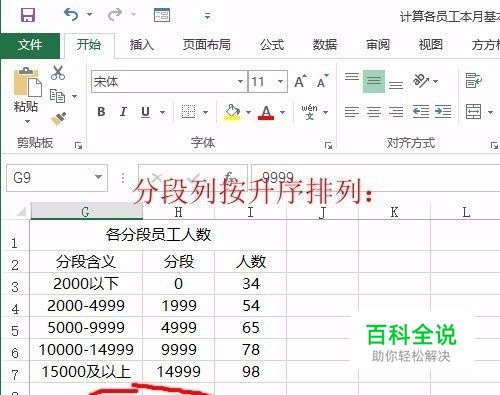500x395 pixels.
Task: Click the Redo arrow icon
Action: pyautogui.click(x=115, y=15)
